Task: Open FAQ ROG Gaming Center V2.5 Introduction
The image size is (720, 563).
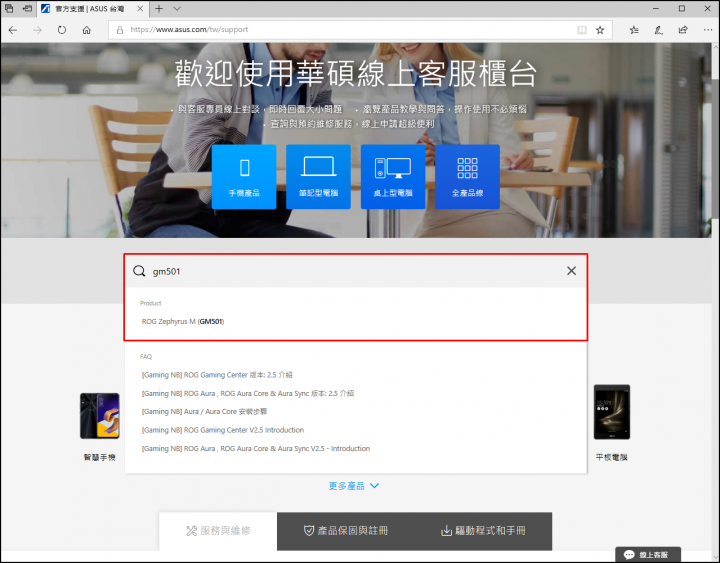Action: (223, 430)
